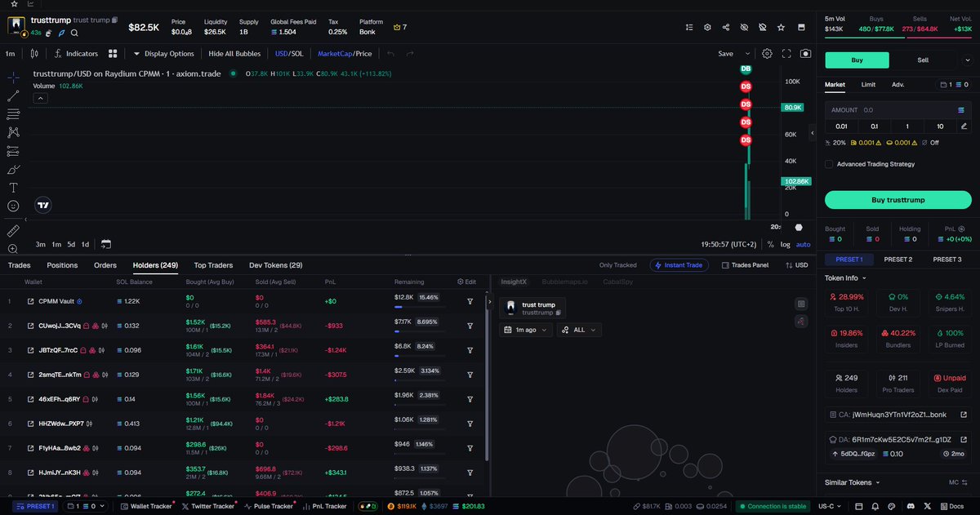Open the emoji icons tool
The image size is (980, 515).
(13, 206)
